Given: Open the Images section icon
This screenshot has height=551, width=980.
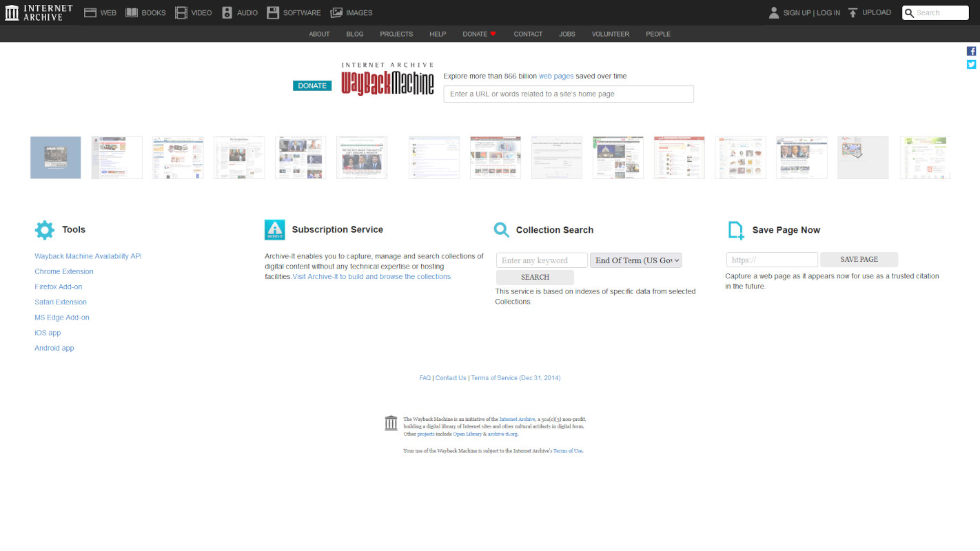Looking at the screenshot, I should click(336, 12).
